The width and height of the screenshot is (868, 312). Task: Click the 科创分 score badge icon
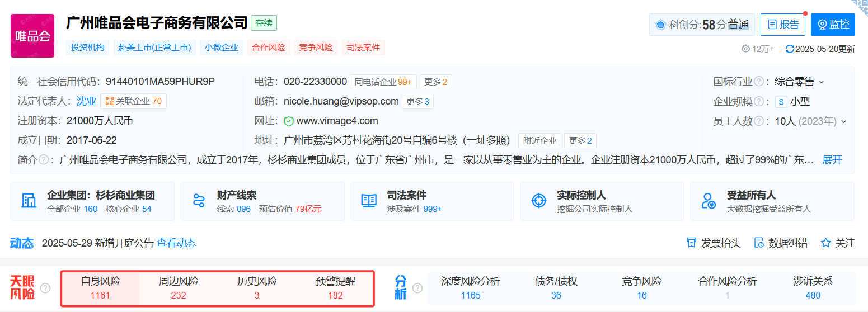pyautogui.click(x=661, y=25)
